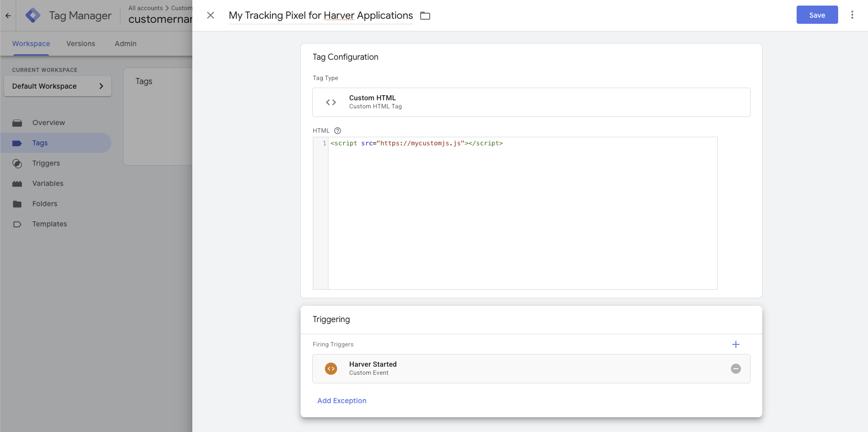This screenshot has height=432, width=868.
Task: Go to Templates in the sidebar
Action: pyautogui.click(x=50, y=224)
